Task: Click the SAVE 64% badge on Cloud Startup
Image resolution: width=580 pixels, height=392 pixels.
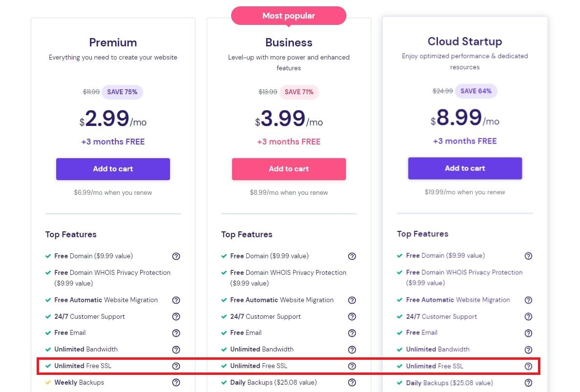Action: tap(476, 91)
